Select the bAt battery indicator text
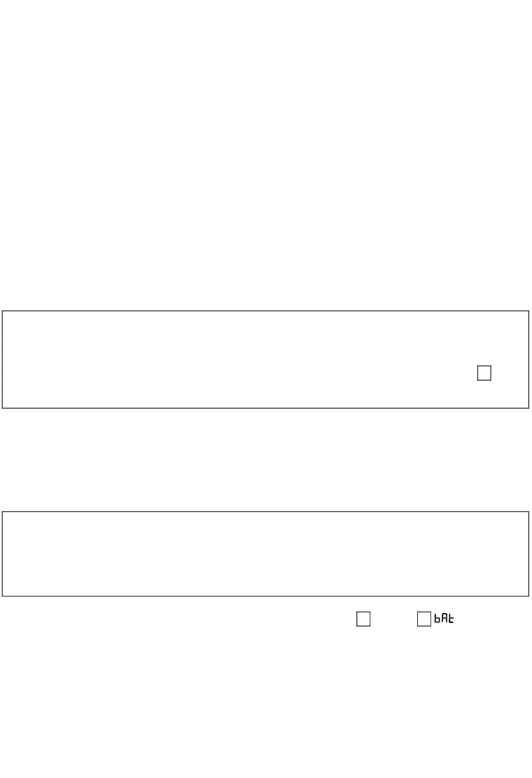This screenshot has height=778, width=532. tap(444, 619)
